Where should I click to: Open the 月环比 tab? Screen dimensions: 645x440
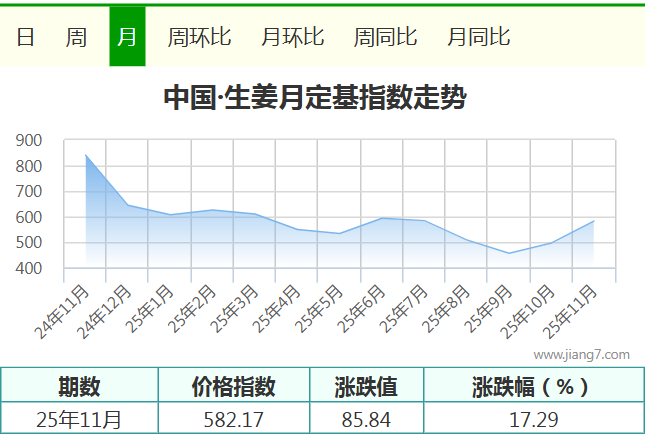292,37
